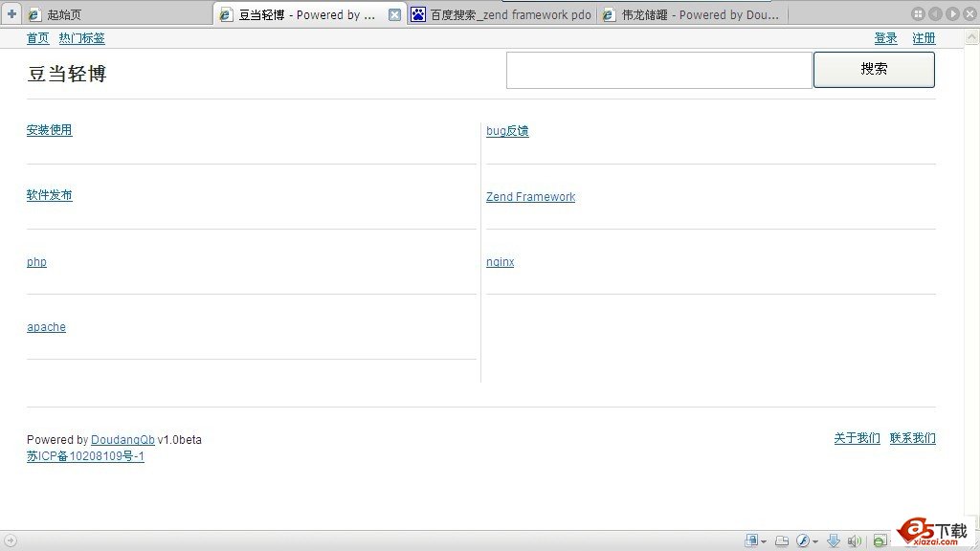Toggle the speaker sound icon
980x551 pixels.
coord(855,541)
